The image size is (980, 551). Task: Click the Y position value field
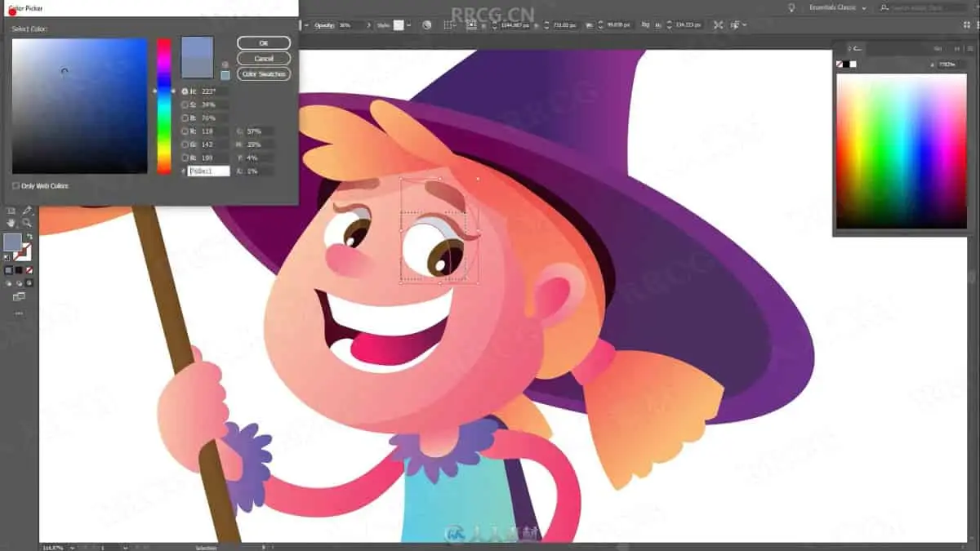[566, 25]
